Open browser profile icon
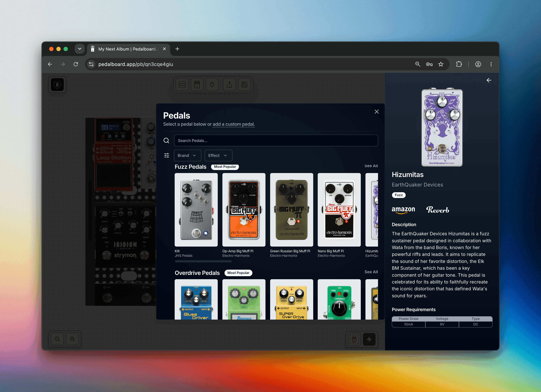Screen dimensions: 541x392 point(478,64)
